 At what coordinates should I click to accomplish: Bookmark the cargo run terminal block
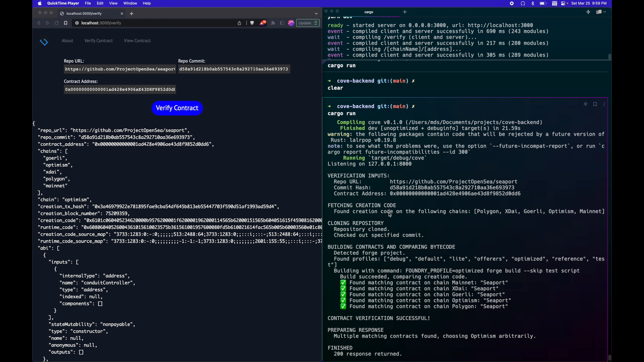click(x=595, y=104)
